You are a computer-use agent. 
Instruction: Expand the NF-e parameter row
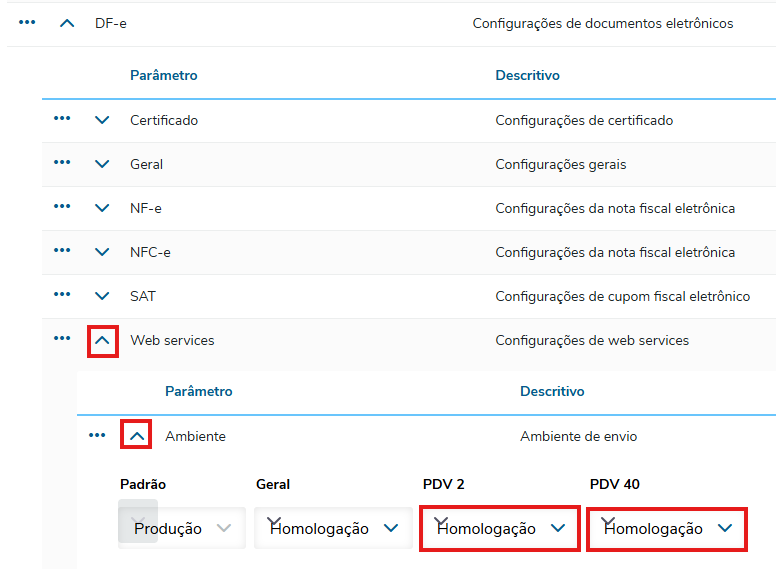(102, 208)
